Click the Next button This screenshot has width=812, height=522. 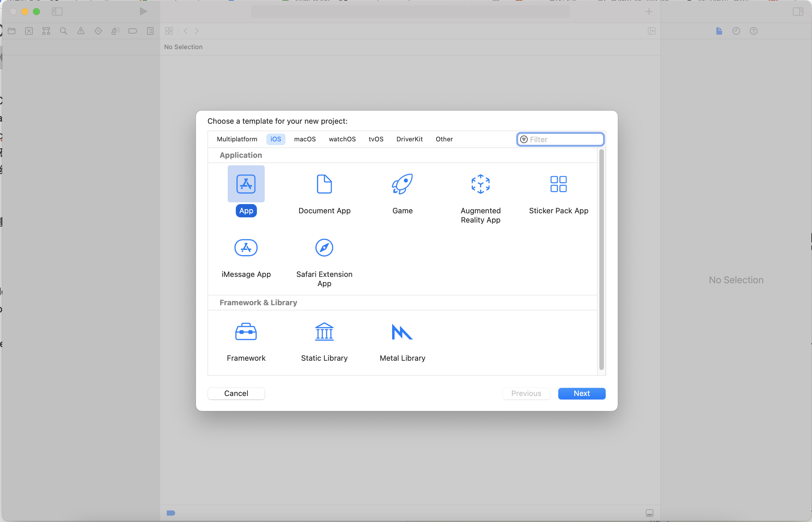click(582, 393)
